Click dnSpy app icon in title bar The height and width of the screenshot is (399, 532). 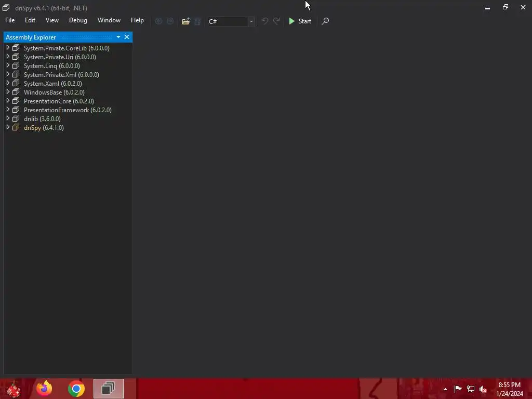(6, 7)
